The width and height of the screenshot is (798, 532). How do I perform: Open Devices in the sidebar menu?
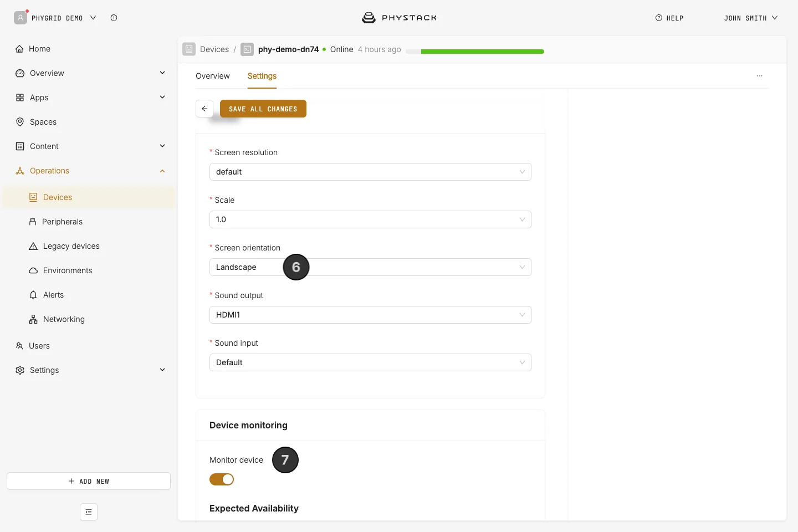[x=89, y=197]
